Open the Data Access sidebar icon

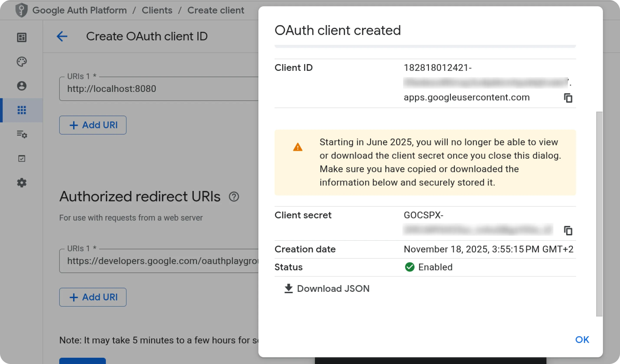pos(22,134)
